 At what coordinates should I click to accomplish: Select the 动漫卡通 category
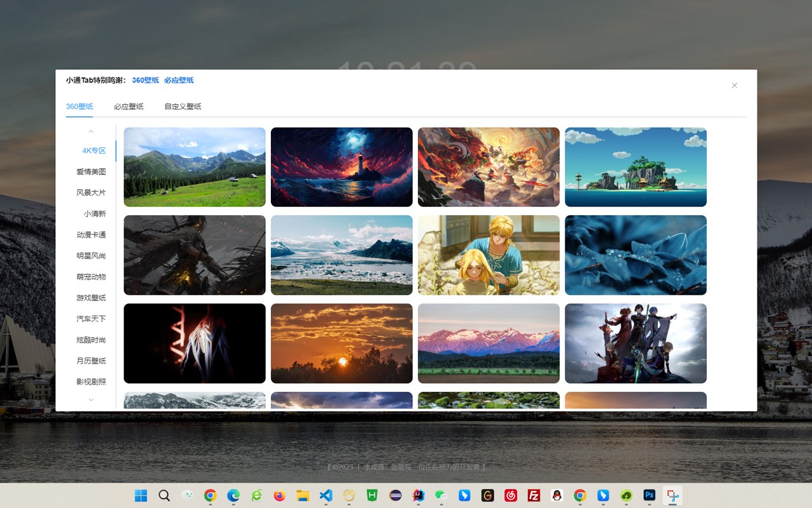click(x=91, y=235)
